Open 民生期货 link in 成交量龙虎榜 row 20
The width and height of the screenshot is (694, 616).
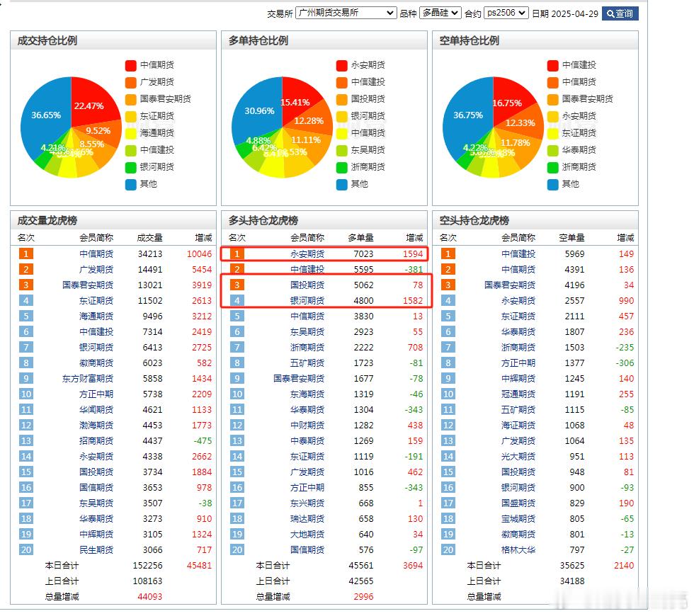point(96,550)
